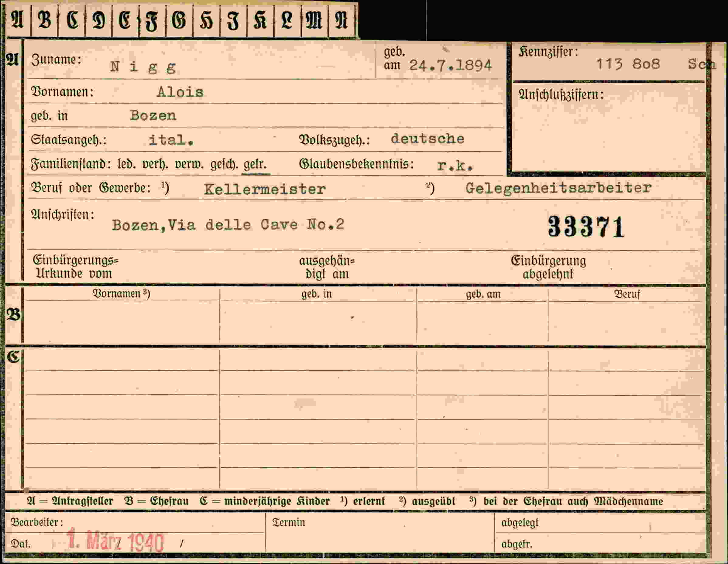Select the letter L index tab
728x564 pixels.
(287, 21)
